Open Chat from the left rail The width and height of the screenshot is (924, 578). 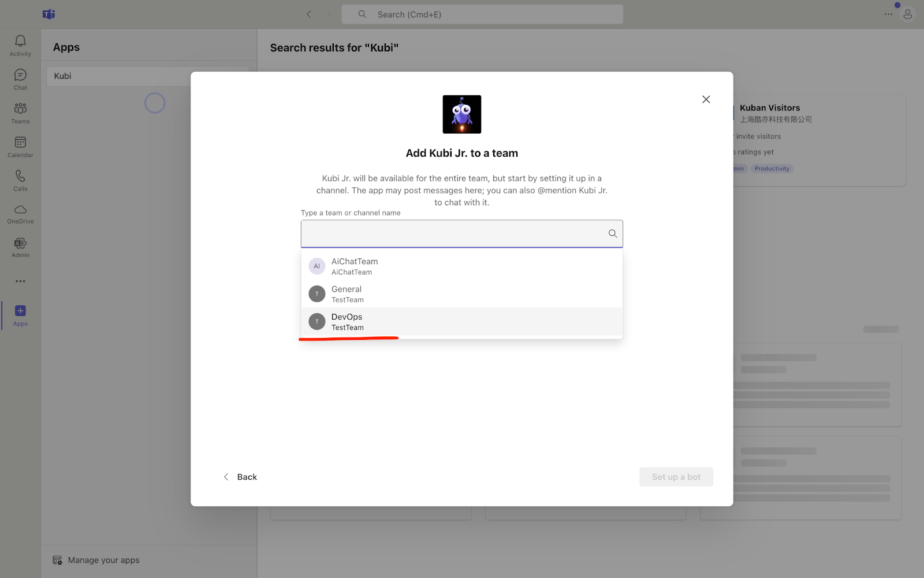point(20,80)
